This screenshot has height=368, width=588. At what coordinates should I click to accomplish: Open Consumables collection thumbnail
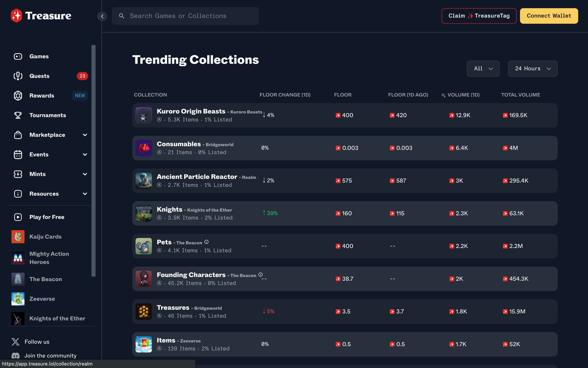144,148
